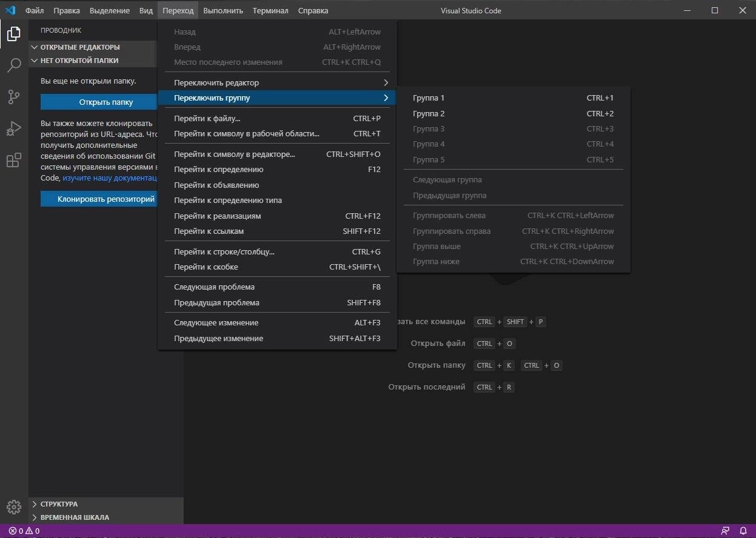756x538 pixels.
Task: Collapse the ОТКРЫТЫЕ РЕДАКТОРЫ section
Action: coord(93,47)
